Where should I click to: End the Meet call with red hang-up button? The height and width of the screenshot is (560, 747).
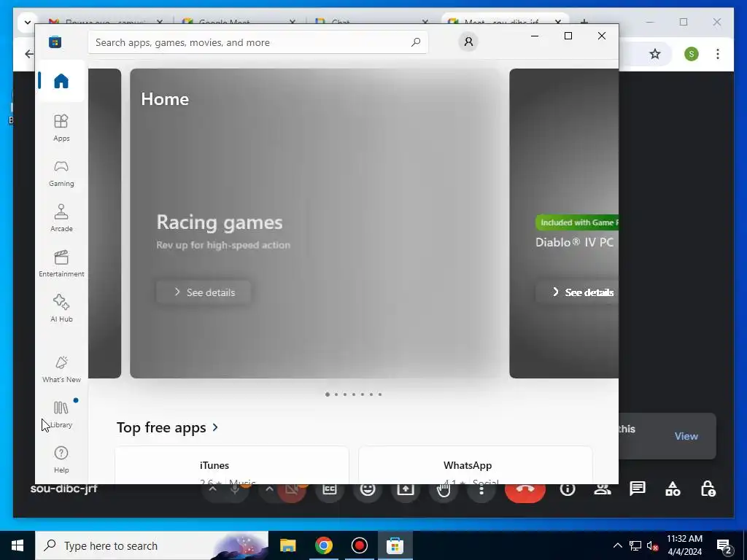point(525,491)
